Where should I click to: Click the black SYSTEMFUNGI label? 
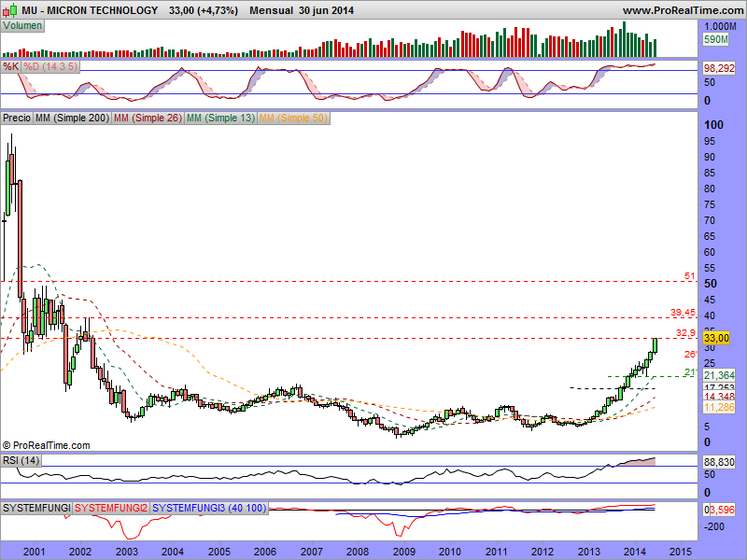36,508
